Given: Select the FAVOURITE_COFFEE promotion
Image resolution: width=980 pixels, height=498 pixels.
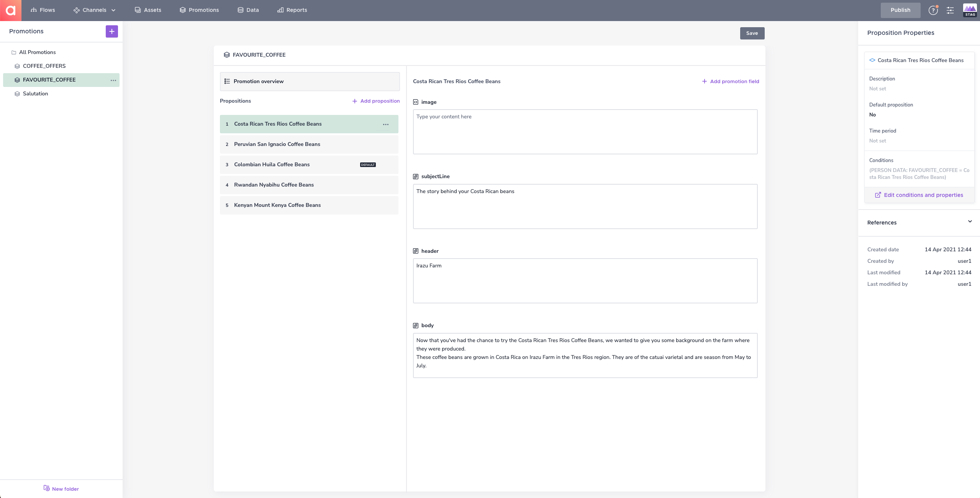Looking at the screenshot, I should click(x=61, y=80).
